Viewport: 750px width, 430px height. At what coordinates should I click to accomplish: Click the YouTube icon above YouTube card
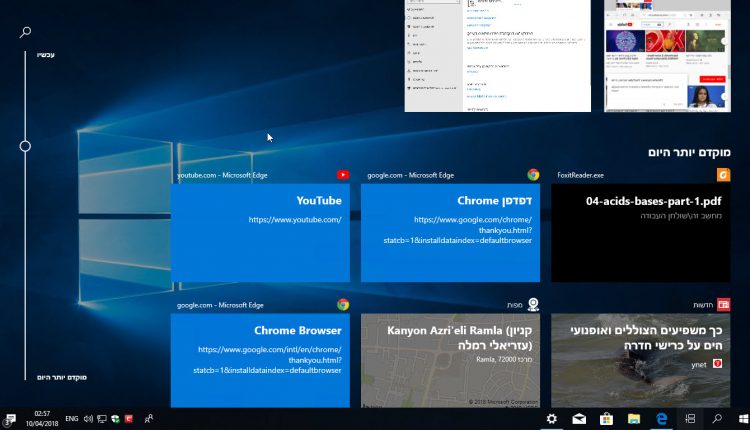(343, 175)
